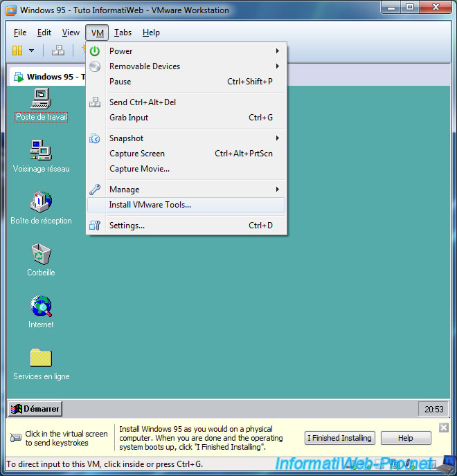Select the Boîte de réception desktop icon
Image resolution: width=457 pixels, height=476 pixels.
tap(41, 208)
